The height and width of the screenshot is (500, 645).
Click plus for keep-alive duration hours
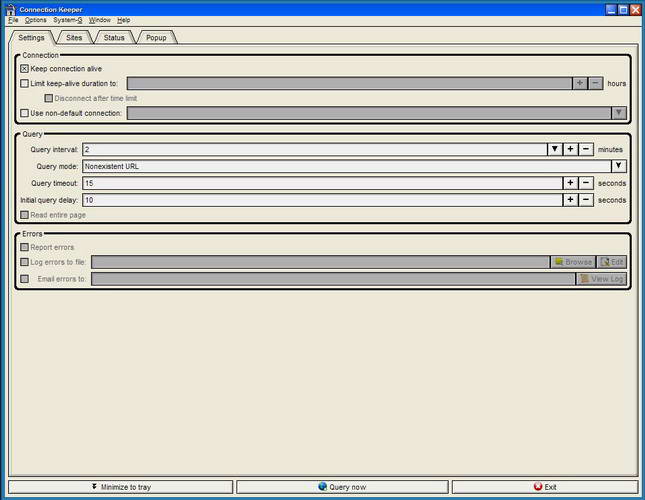[x=580, y=83]
